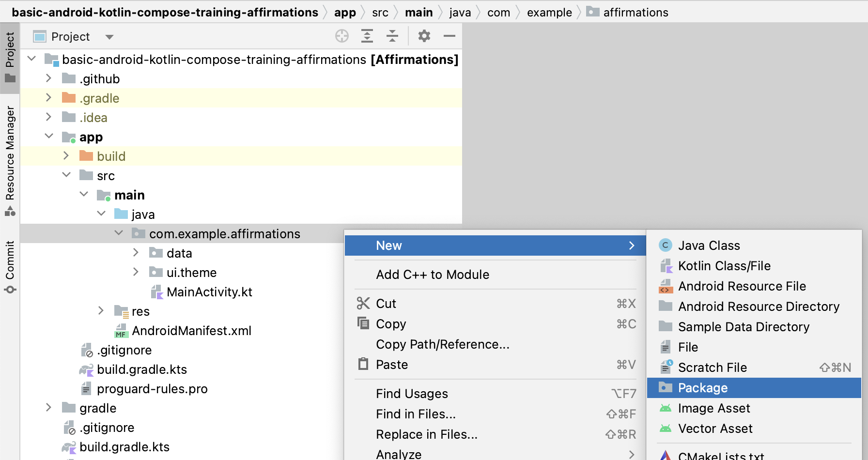This screenshot has width=868, height=460.
Task: Select AndroidManifest.xml in the tree
Action: point(191,331)
